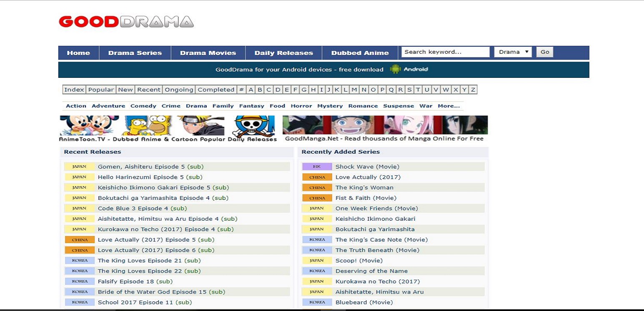Open Bride of the Water God Episode 15
The height and width of the screenshot is (311, 644).
point(161,292)
